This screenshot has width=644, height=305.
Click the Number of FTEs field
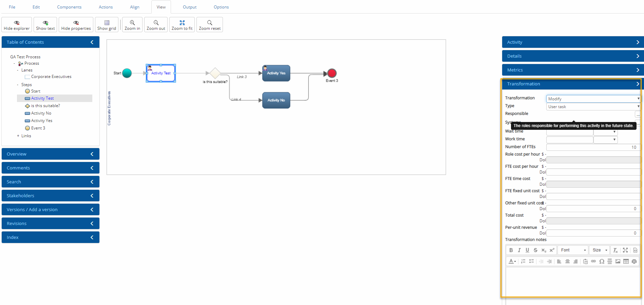(592, 147)
